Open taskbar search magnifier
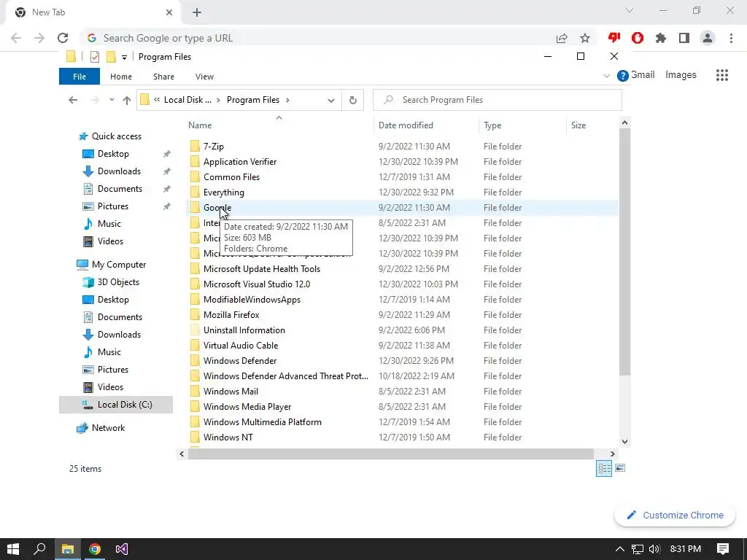The width and height of the screenshot is (747, 560). (x=39, y=549)
